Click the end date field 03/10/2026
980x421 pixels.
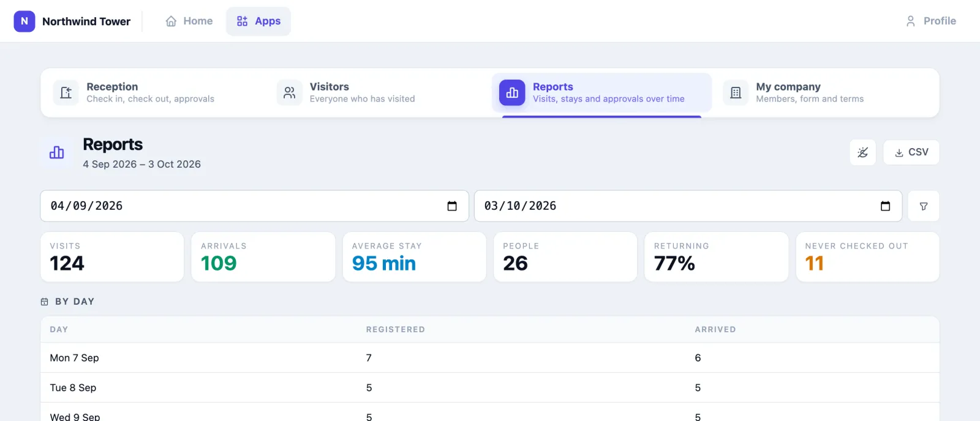688,206
